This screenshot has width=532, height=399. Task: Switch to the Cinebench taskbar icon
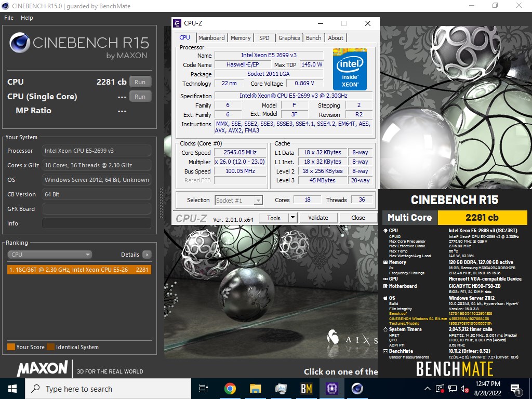[x=357, y=389]
